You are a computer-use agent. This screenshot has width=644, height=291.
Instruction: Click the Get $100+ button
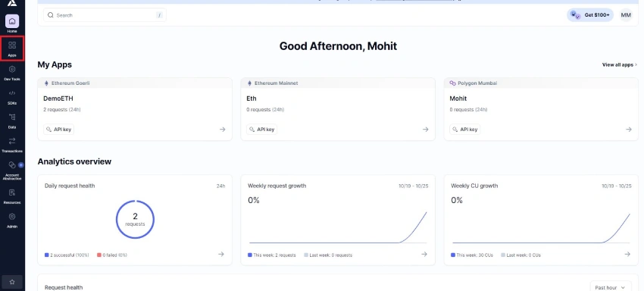(590, 15)
